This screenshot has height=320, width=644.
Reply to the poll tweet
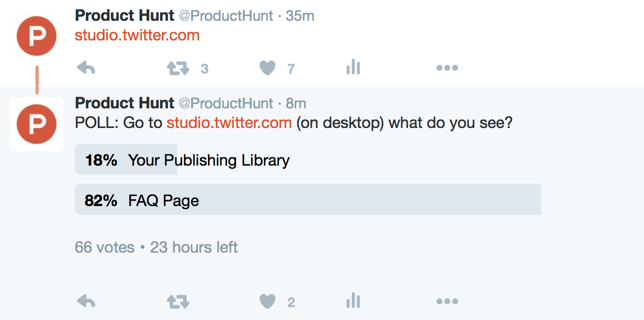click(x=86, y=303)
